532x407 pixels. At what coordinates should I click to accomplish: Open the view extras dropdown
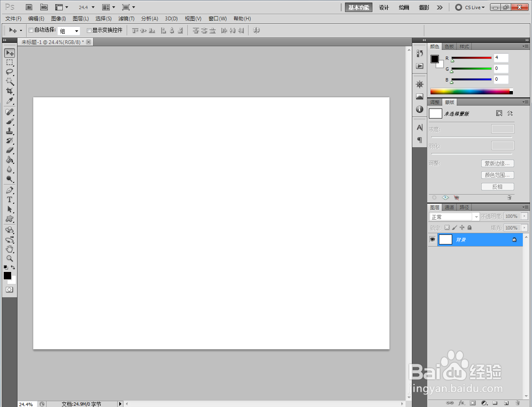[x=62, y=7]
